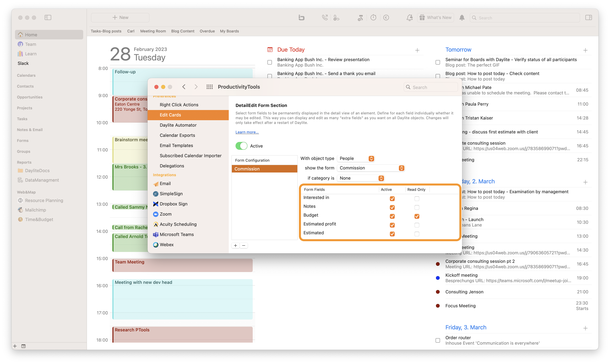
Task: Uncheck Active for Interested in
Action: [x=392, y=198]
